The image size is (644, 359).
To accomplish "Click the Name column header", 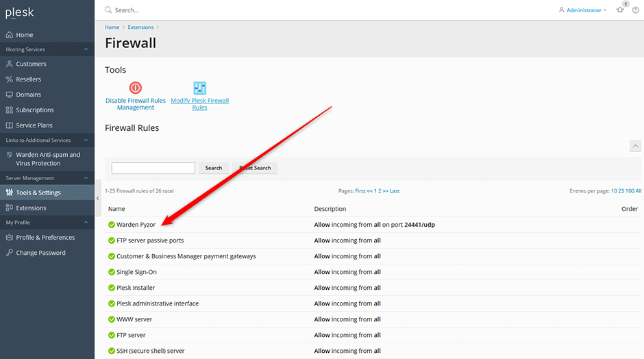I will pos(116,209).
